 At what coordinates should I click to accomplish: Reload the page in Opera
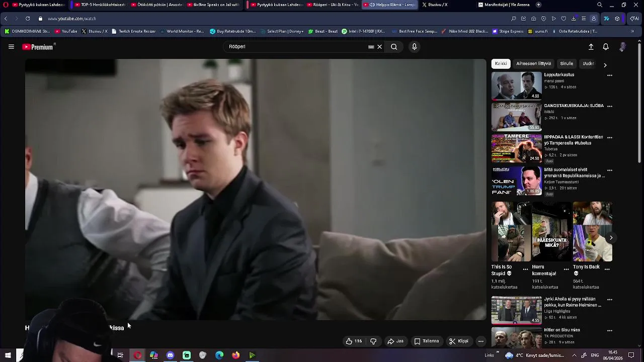tap(28, 19)
